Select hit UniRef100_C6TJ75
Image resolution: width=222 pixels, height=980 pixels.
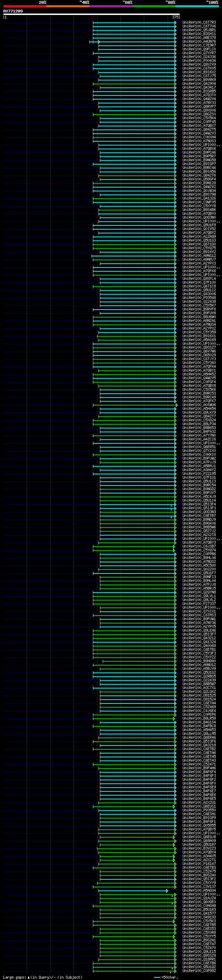(199, 76)
